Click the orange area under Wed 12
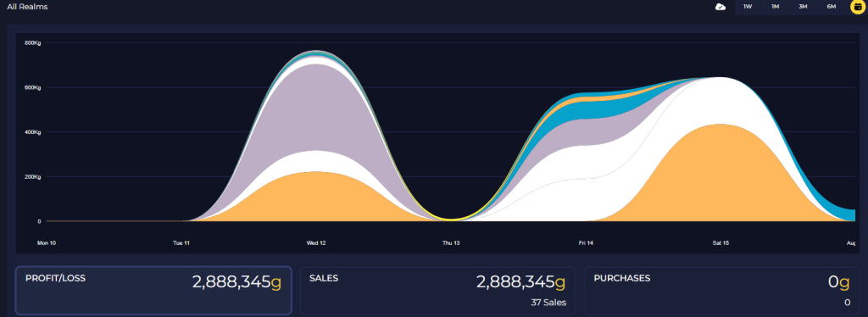 pos(315,199)
